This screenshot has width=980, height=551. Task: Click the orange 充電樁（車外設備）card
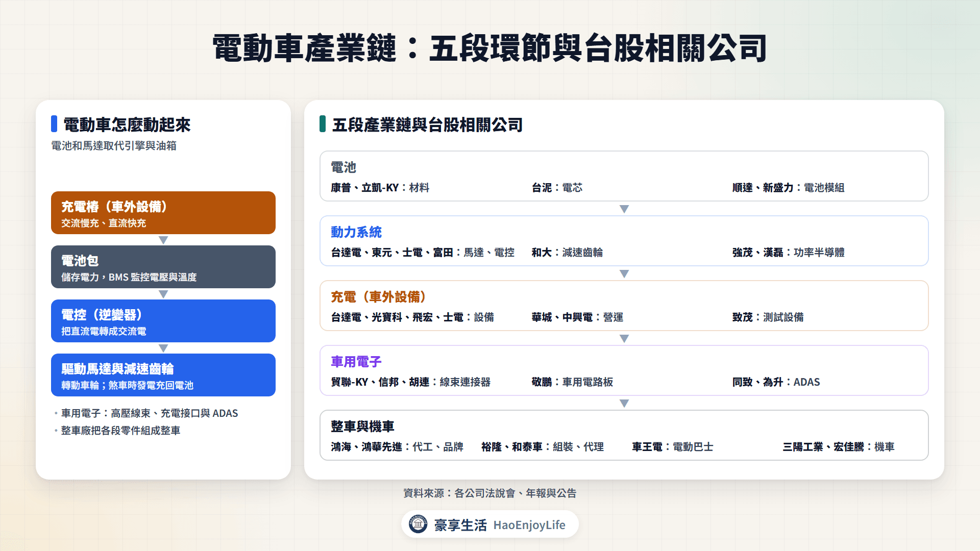point(163,213)
